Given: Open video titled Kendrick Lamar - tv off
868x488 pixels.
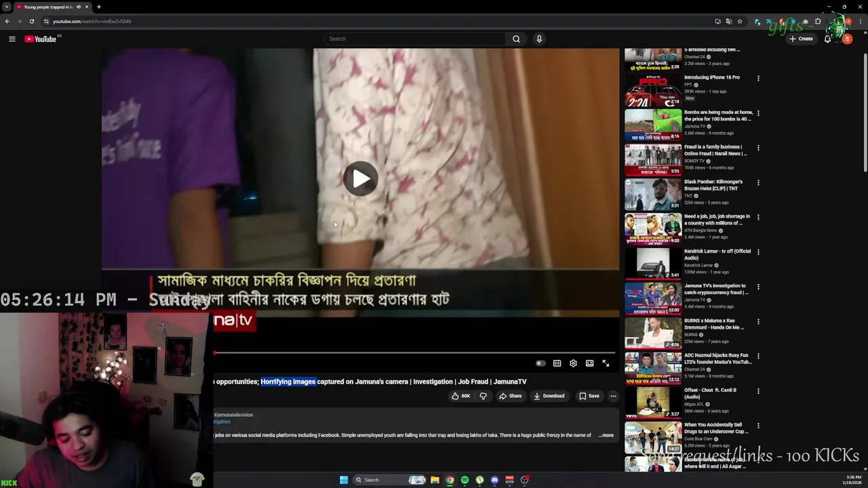Looking at the screenshot, I should click(717, 254).
